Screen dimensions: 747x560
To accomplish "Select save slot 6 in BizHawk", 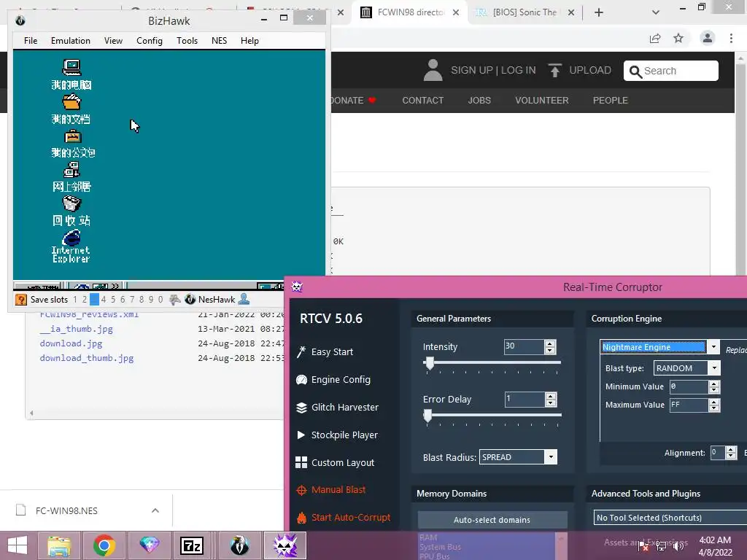I will (x=123, y=300).
